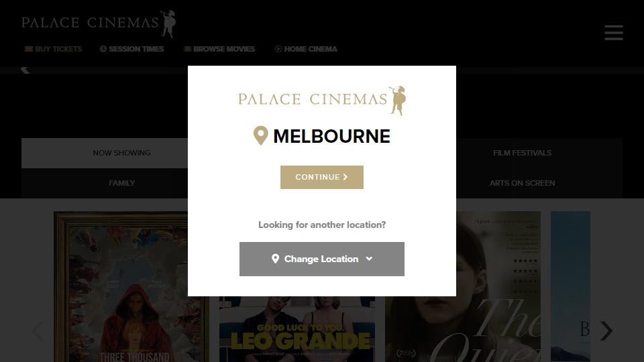The height and width of the screenshot is (362, 644).
Task: Click the Palace Cinemas header logo
Action: [99, 24]
